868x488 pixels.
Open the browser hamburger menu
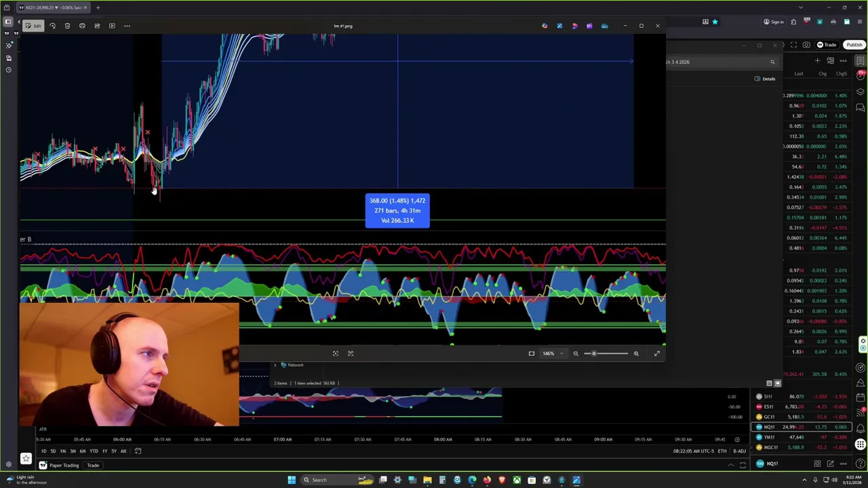[x=861, y=22]
